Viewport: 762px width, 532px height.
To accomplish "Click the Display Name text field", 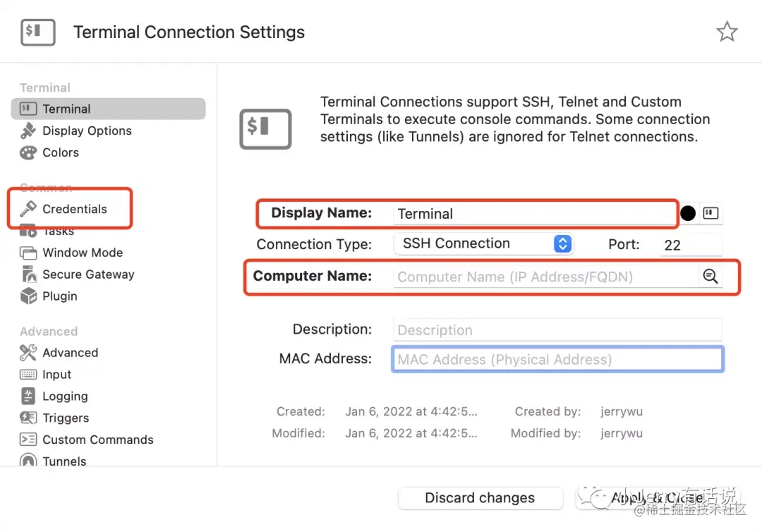I will (x=533, y=214).
